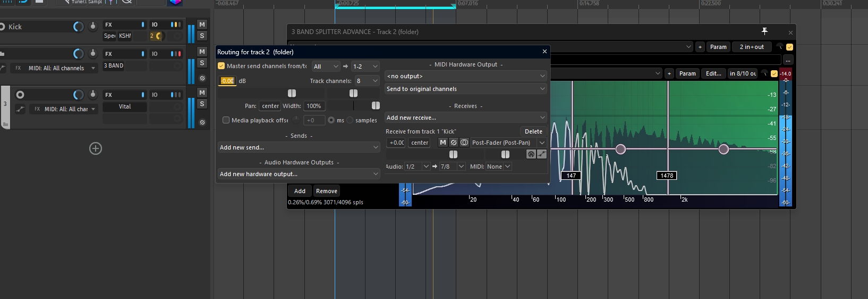The width and height of the screenshot is (868, 299).
Task: Mute the Kick track
Action: pos(202,24)
